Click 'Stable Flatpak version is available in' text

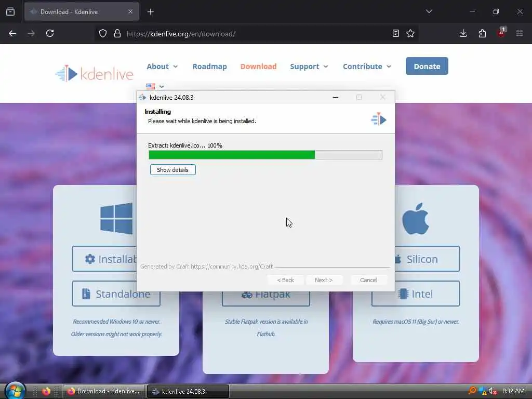(266, 322)
